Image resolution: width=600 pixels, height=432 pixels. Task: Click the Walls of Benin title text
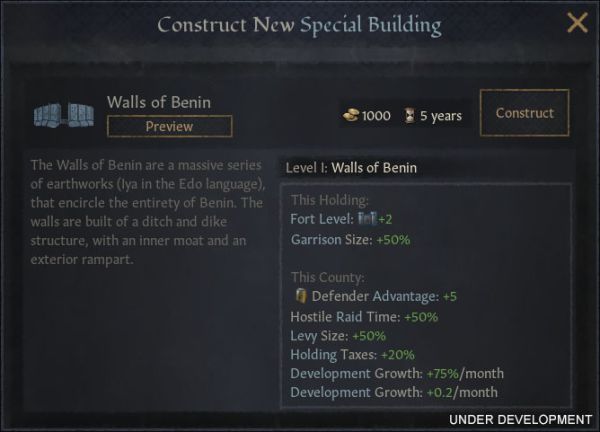coord(159,102)
